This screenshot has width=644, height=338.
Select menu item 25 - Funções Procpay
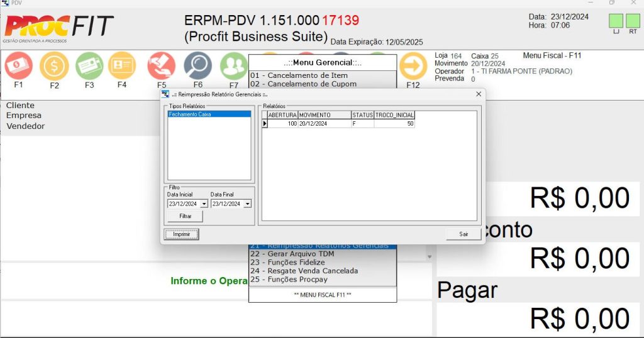323,280
